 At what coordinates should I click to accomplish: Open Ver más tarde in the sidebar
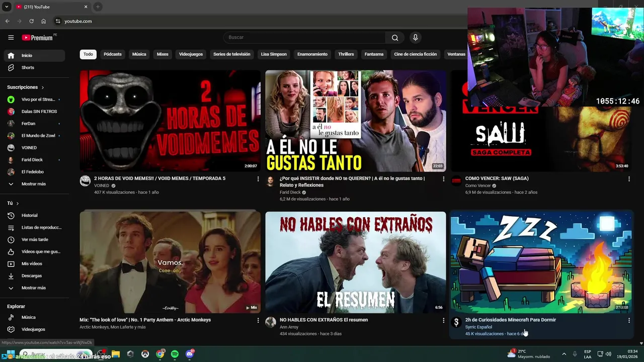(34, 239)
